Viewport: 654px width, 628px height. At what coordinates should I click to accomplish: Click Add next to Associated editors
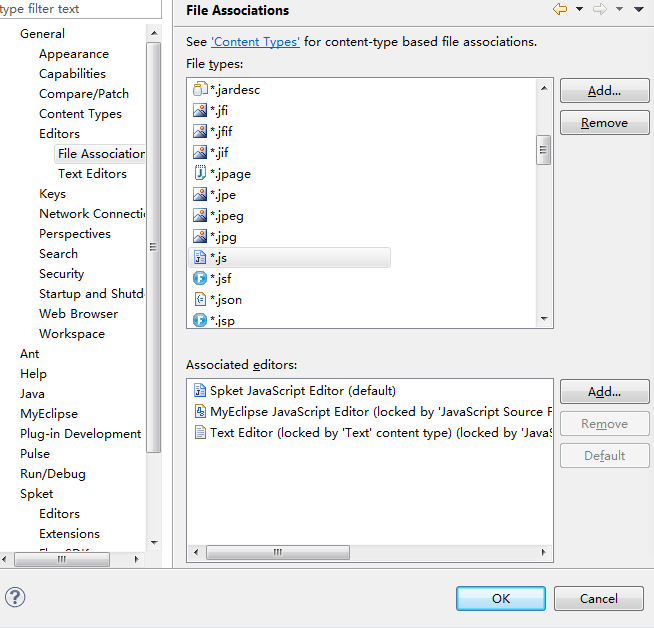pos(604,392)
